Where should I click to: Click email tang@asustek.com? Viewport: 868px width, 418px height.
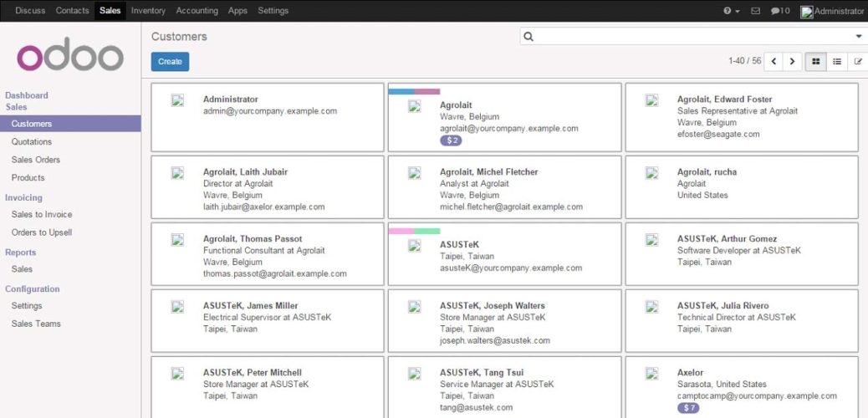(476, 407)
